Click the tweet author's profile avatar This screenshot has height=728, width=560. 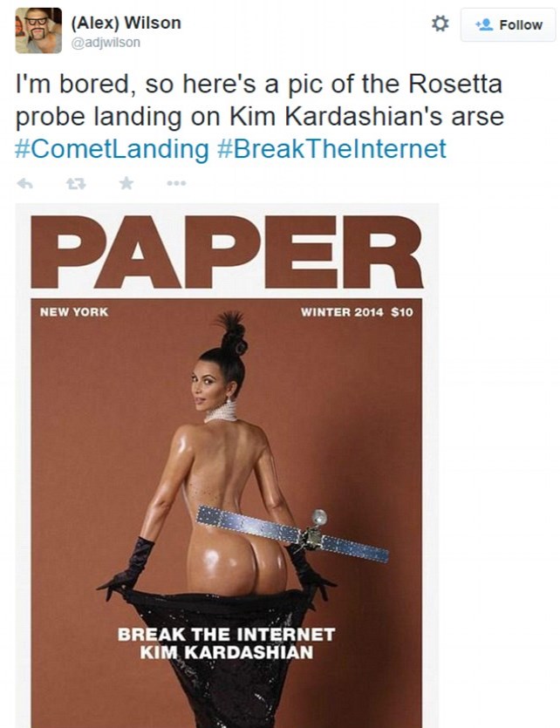(38, 31)
